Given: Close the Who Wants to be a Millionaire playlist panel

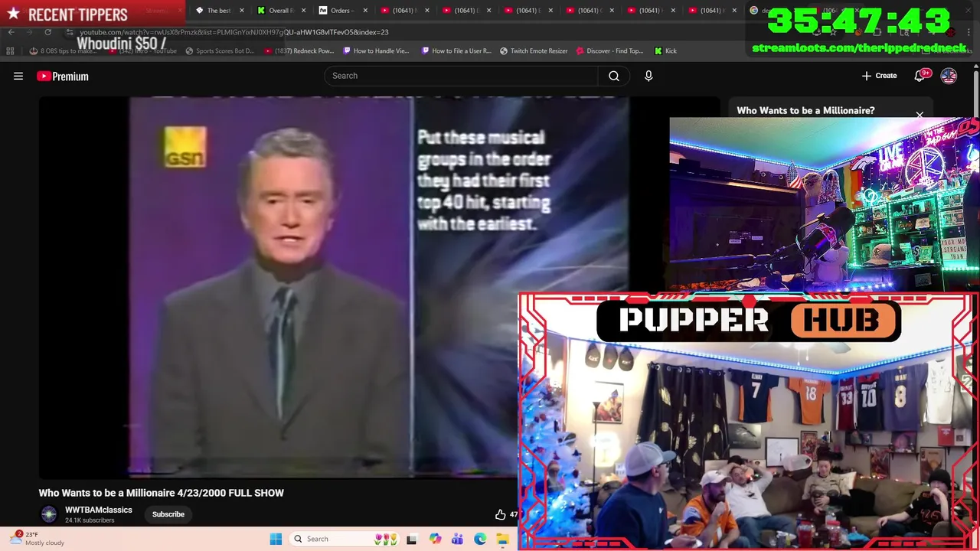Looking at the screenshot, I should (920, 116).
